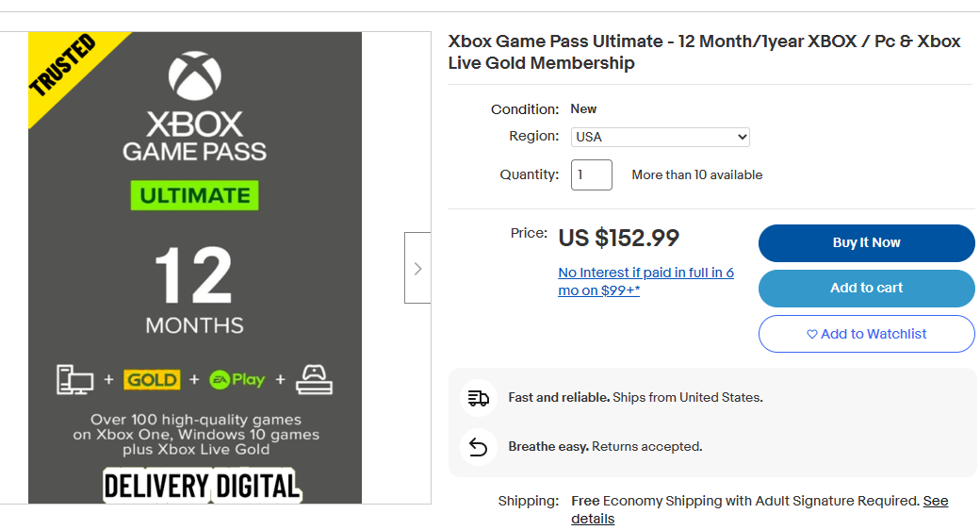This screenshot has height=530, width=980.
Task: Open the Region dropdown showing USA
Action: tap(660, 137)
